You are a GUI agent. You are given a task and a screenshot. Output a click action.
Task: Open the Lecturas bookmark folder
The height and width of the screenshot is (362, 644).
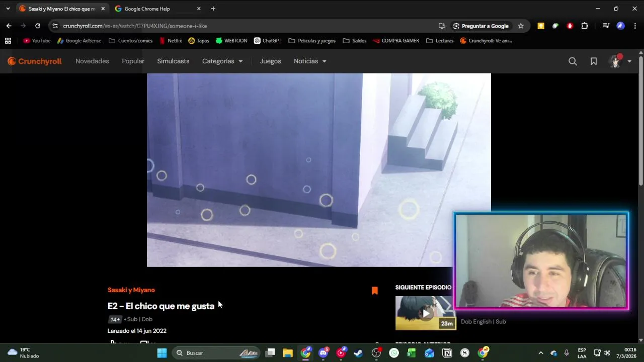(440, 41)
